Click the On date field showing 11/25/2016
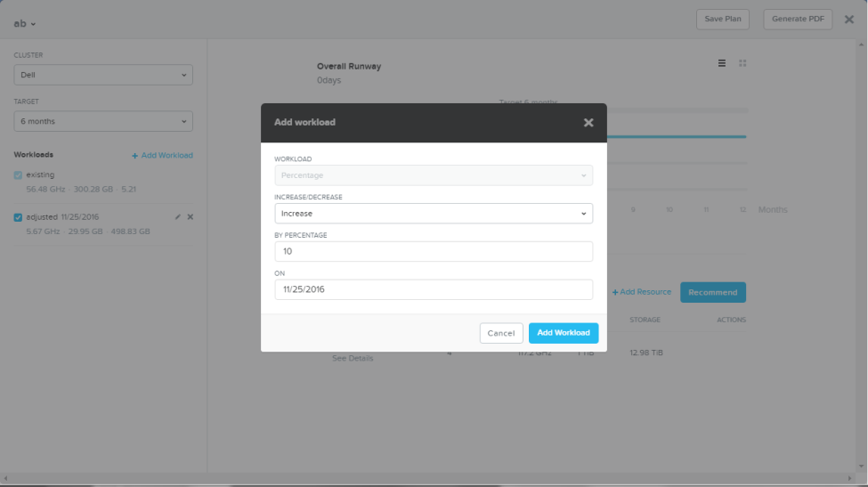The image size is (868, 487). click(x=434, y=289)
